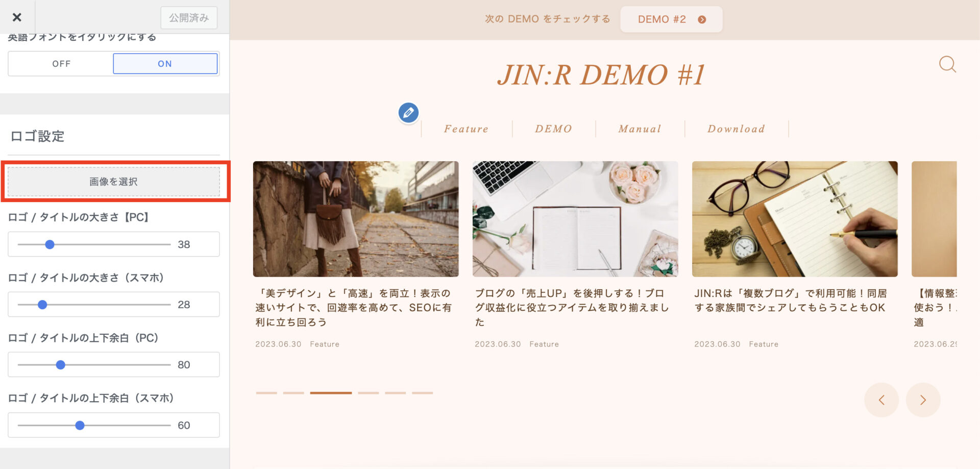980x469 pixels.
Task: Click the arrow icon in DEMO #2 button
Action: [702, 19]
